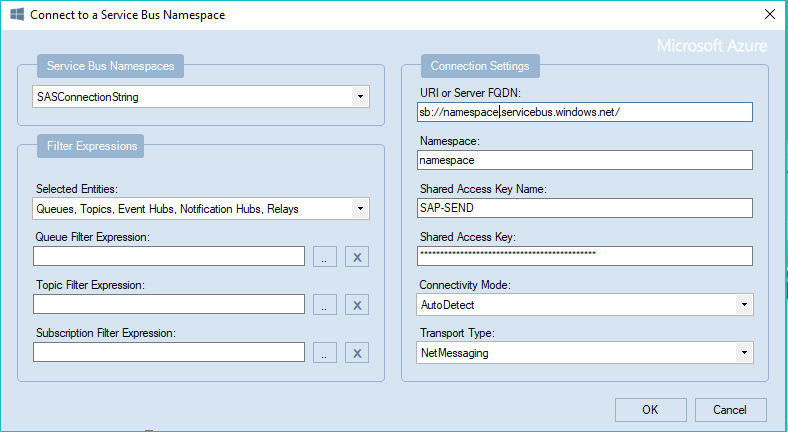Viewport: 788px width, 432px height.
Task: Open the Subscription Filter Expression editor button
Action: click(x=325, y=353)
